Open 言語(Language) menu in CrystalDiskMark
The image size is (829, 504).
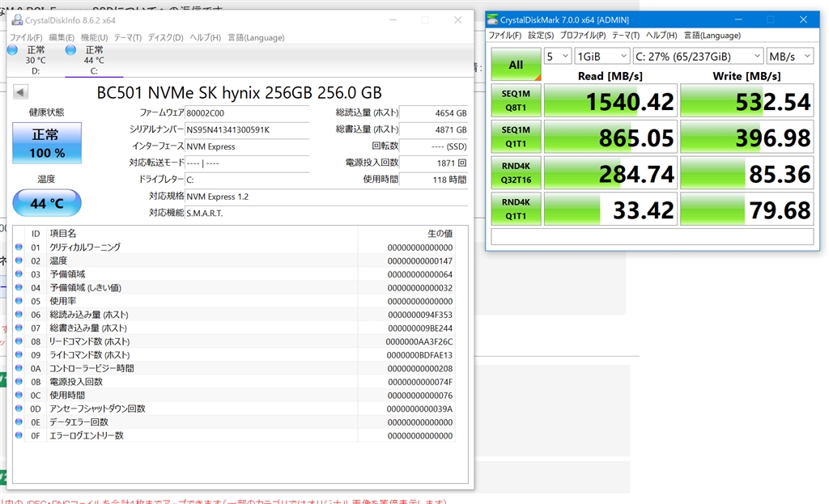point(712,36)
